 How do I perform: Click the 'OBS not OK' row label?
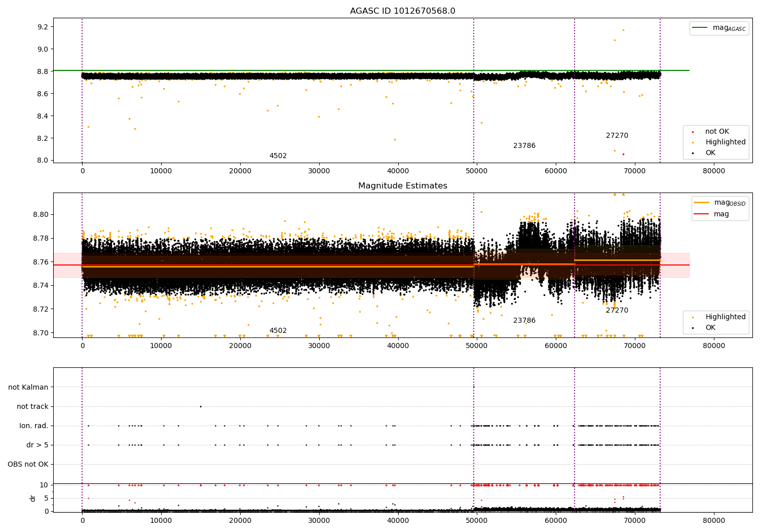(28, 465)
